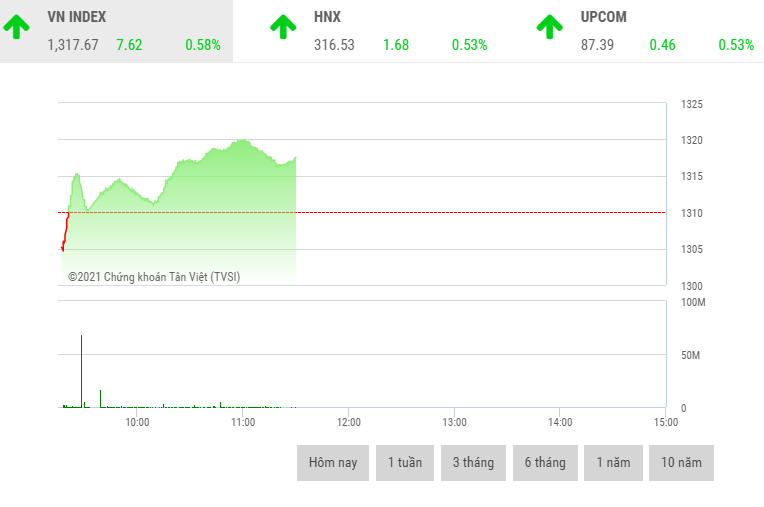This screenshot has height=507, width=764.
Task: Click the 12:00 time axis label
Action: [x=348, y=423]
